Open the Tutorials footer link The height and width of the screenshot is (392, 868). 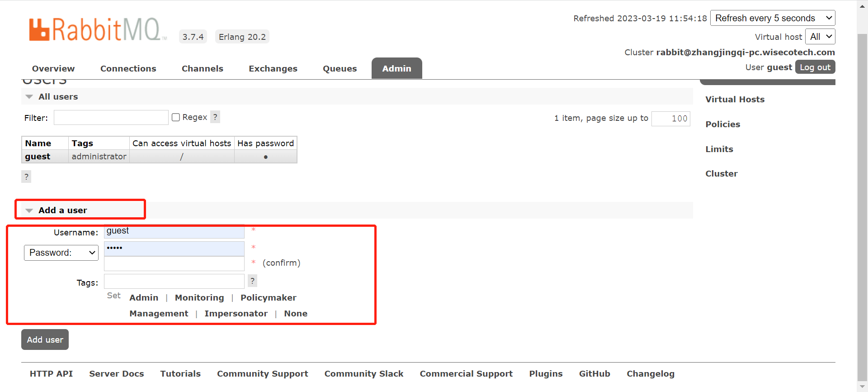coord(180,374)
